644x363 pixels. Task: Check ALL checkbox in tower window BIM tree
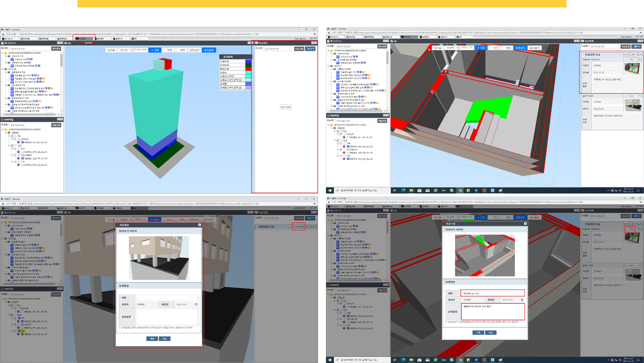pos(16,136)
